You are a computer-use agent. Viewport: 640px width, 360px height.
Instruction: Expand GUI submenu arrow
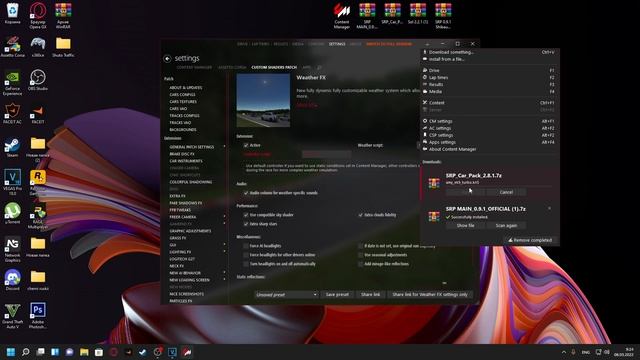(x=224, y=244)
